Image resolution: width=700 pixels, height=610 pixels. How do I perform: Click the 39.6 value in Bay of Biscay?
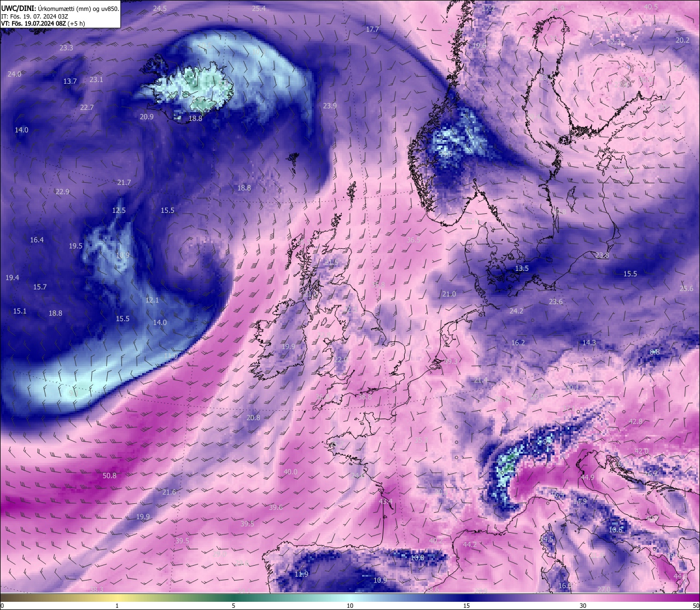276,507
